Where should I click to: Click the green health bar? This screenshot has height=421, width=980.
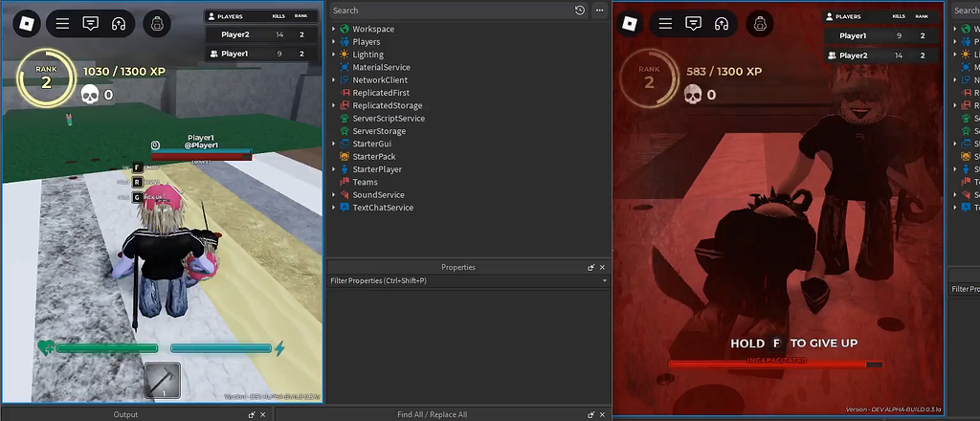point(106,348)
